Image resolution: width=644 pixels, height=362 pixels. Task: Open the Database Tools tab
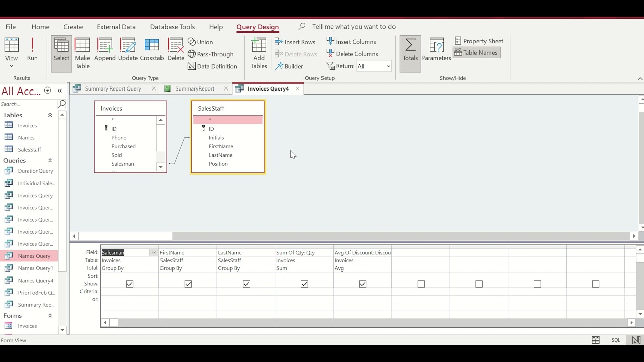[x=173, y=27]
